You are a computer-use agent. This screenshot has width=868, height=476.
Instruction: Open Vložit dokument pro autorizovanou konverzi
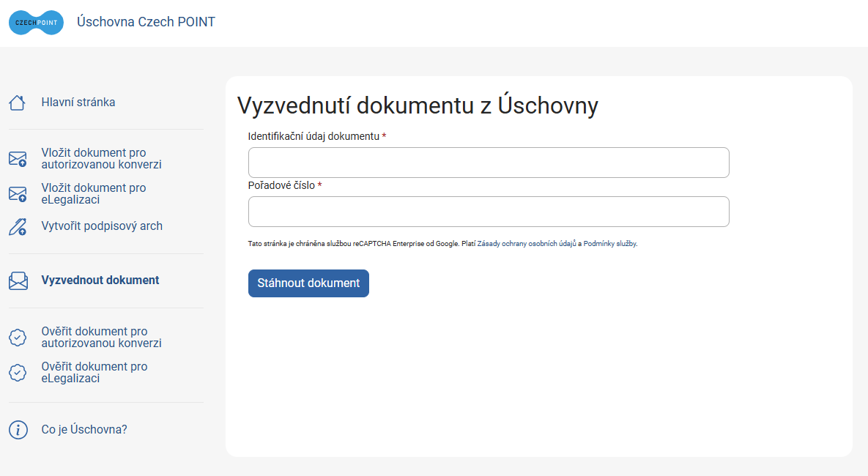coord(101,159)
